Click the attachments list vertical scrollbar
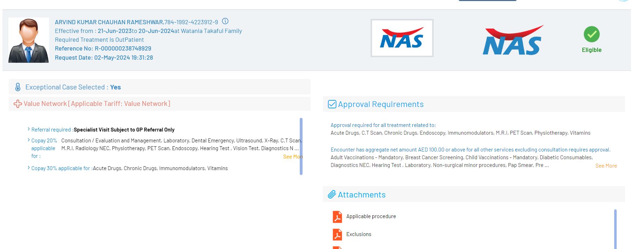 615,229
